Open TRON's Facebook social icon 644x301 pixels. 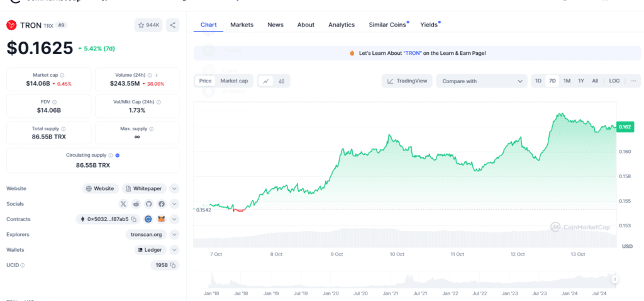coord(162,204)
